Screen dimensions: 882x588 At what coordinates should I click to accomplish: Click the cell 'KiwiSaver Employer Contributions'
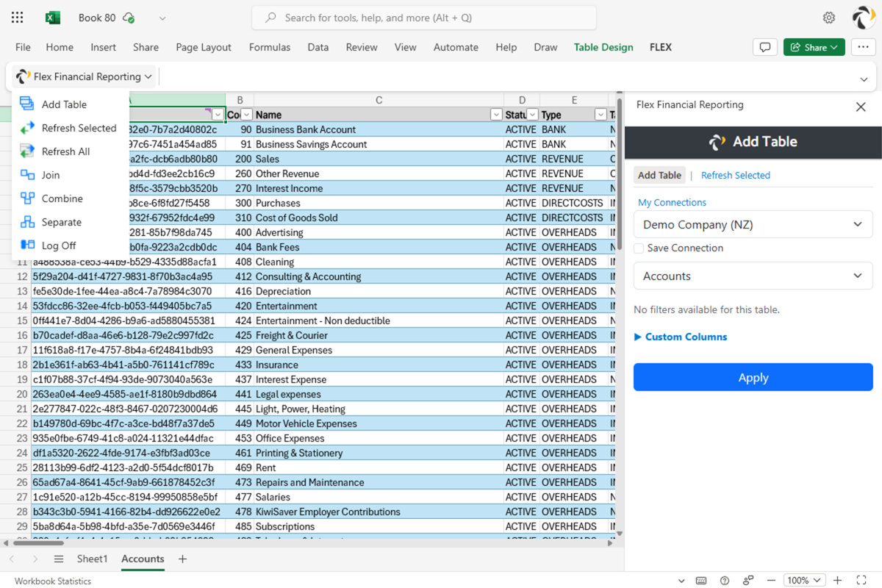pyautogui.click(x=379, y=512)
